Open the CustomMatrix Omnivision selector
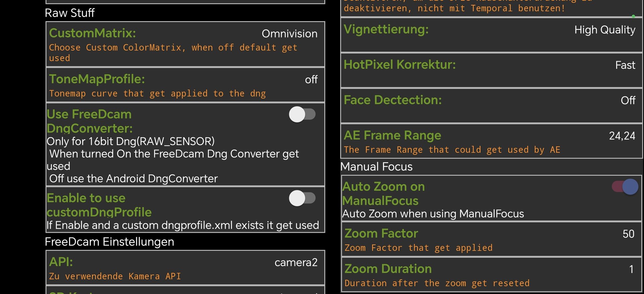 [185, 44]
